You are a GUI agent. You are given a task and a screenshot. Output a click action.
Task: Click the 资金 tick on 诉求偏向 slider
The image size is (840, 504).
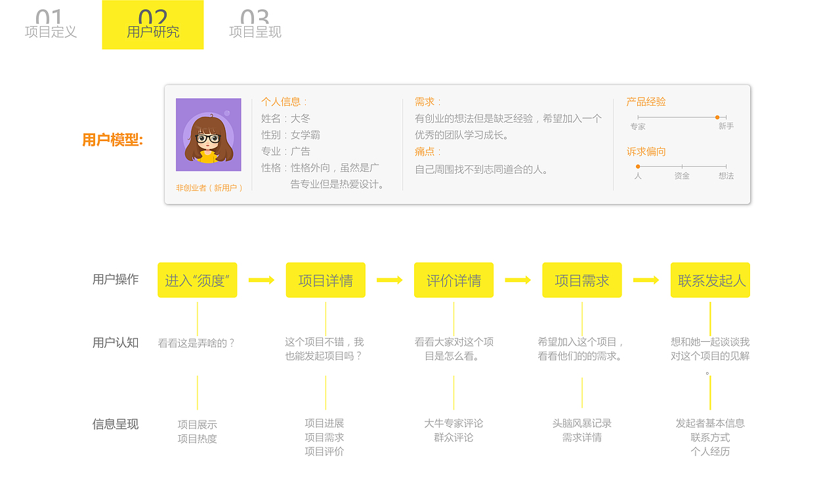tap(682, 167)
